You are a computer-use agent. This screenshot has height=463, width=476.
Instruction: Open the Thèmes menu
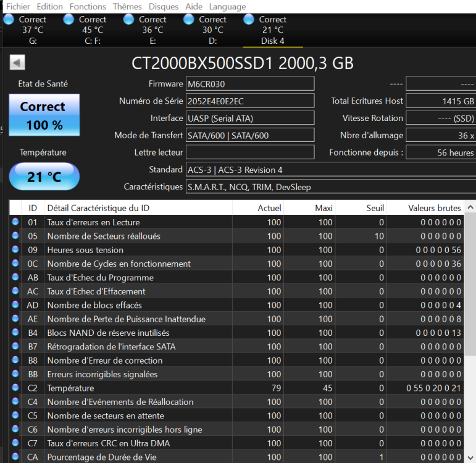pos(127,6)
